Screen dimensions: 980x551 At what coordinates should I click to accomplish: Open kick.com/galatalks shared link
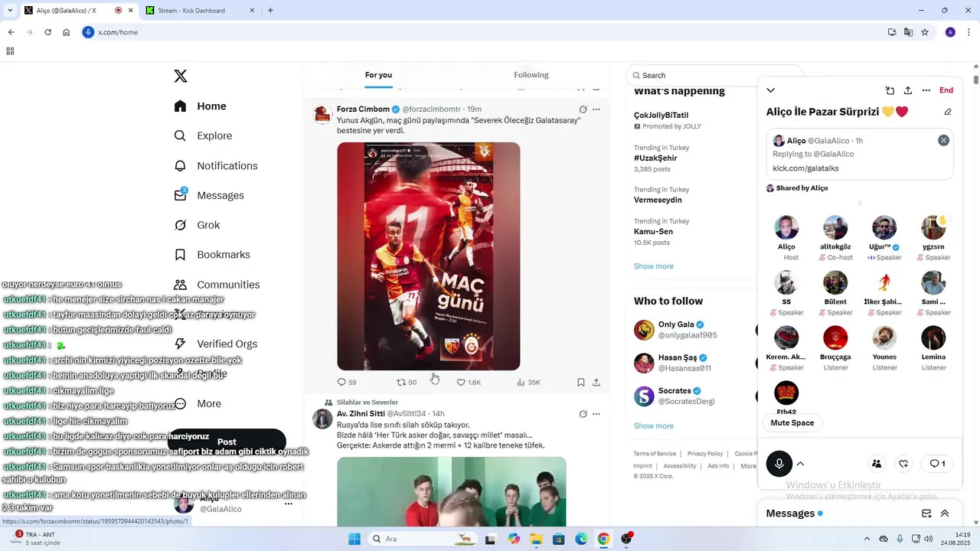coord(805,168)
